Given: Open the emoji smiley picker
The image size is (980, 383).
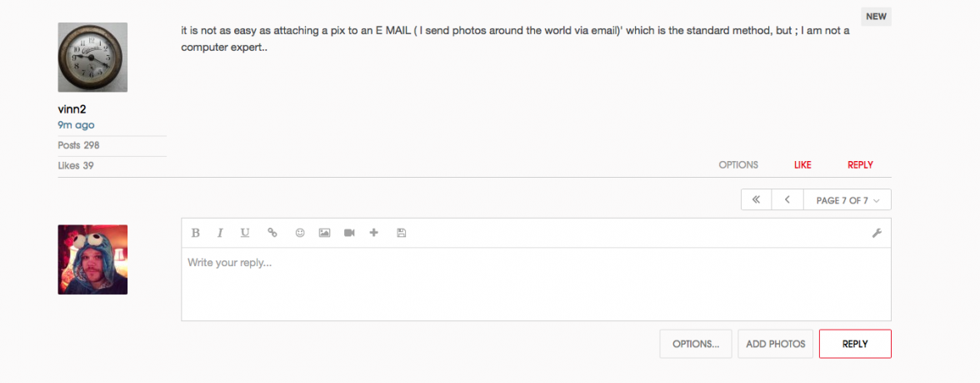Looking at the screenshot, I should pos(300,233).
